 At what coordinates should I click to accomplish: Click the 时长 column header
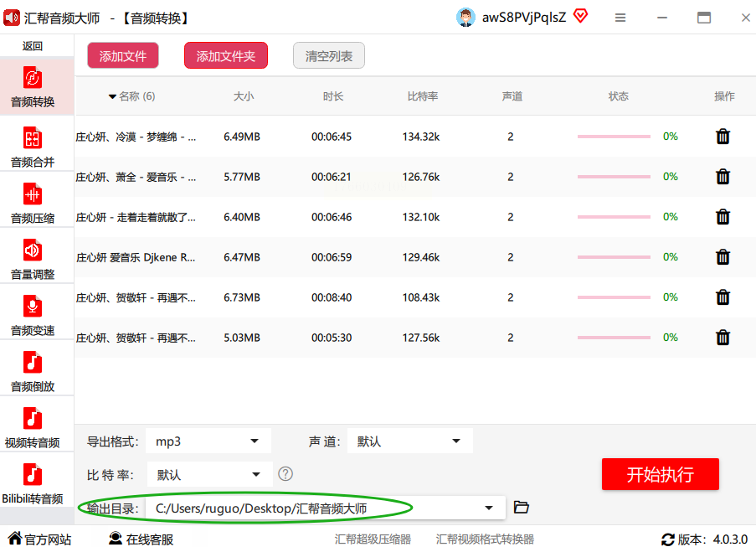(x=333, y=96)
